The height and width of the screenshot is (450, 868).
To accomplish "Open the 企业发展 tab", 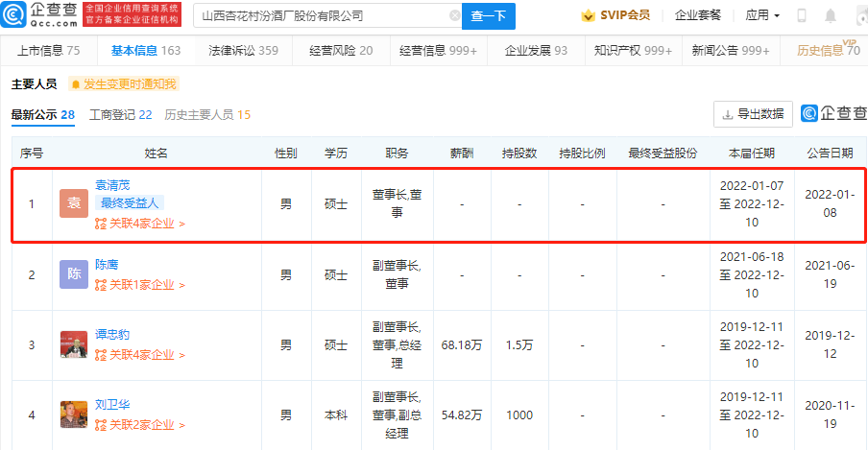I will pyautogui.click(x=536, y=50).
